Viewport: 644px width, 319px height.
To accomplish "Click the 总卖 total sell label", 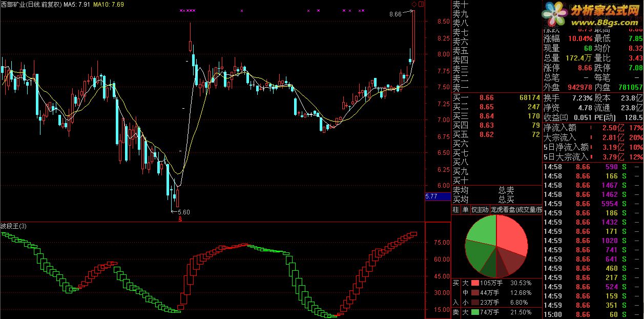I will [x=506, y=190].
